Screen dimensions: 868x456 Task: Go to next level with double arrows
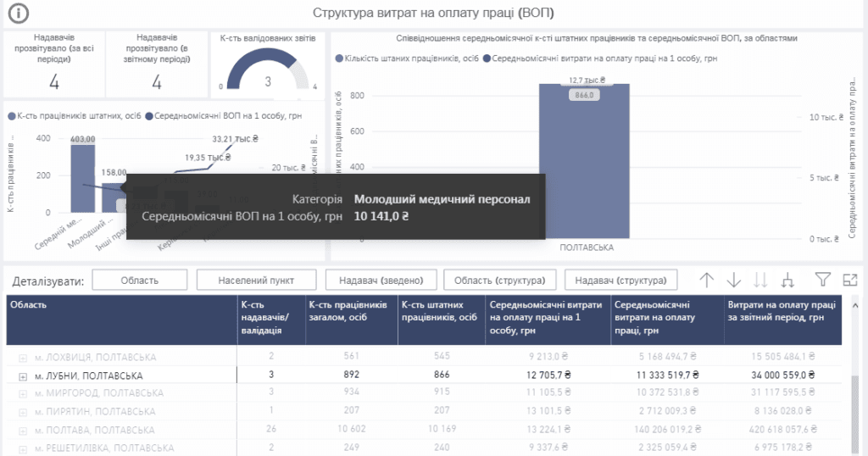(760, 280)
